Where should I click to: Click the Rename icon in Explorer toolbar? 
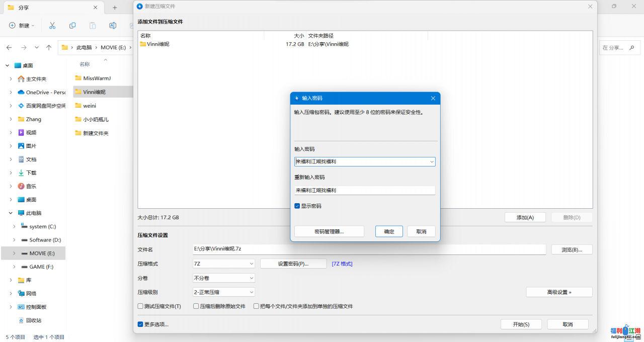113,26
